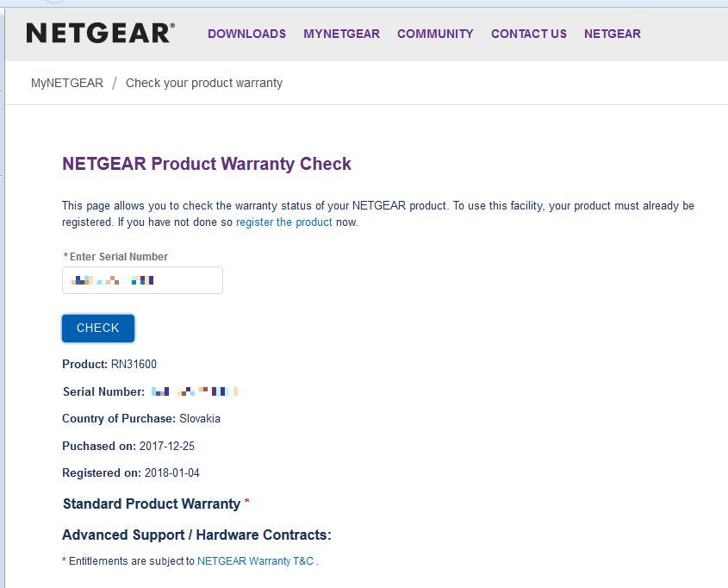
Task: Click the registration date 2018-01-04
Action: (x=172, y=473)
